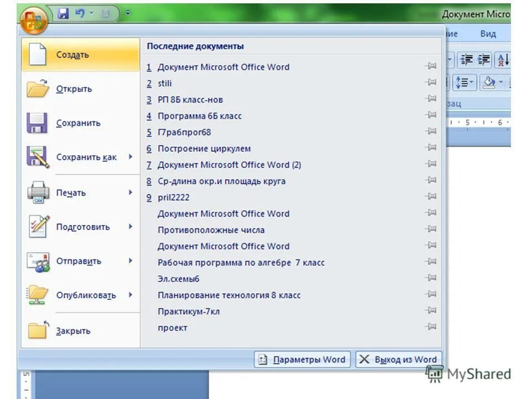The height and width of the screenshot is (399, 532).
Task: Pin Планирование технология 8 класс document
Action: [x=431, y=294]
